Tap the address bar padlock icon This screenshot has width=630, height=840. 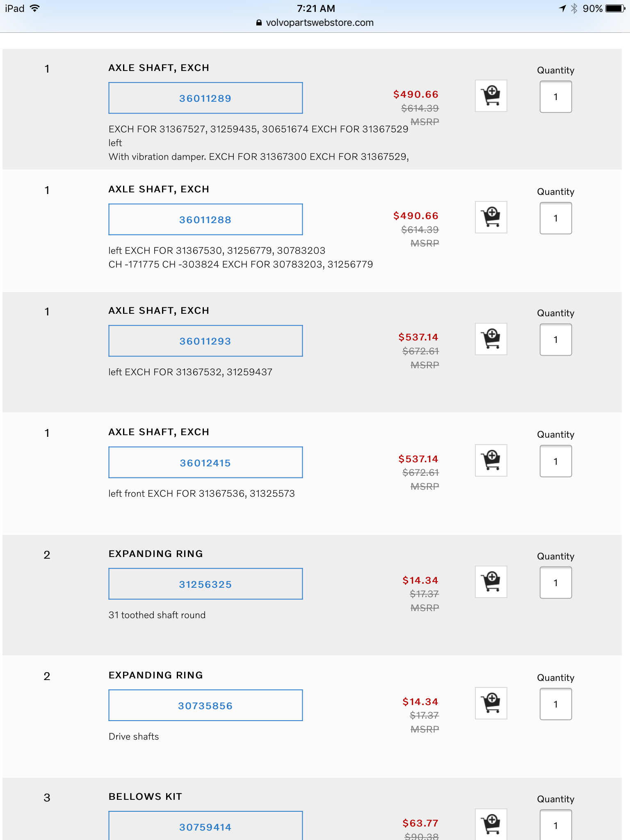coord(259,23)
